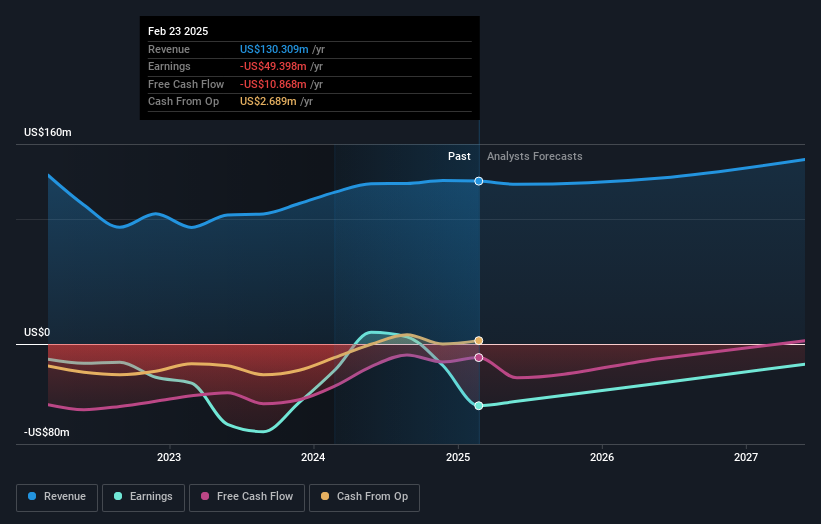Select the blue Revenue data point marker
Viewport: 821px width, 524px height.
pyautogui.click(x=479, y=181)
